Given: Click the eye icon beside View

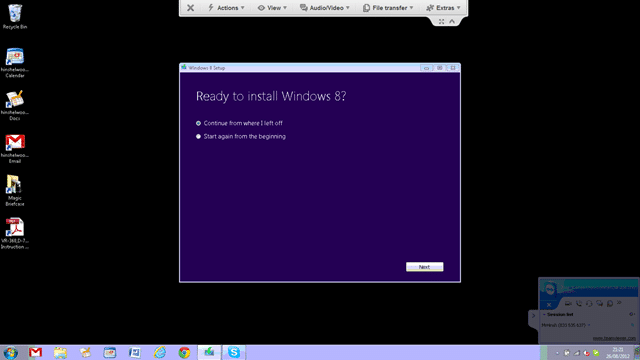Looking at the screenshot, I should (x=261, y=8).
